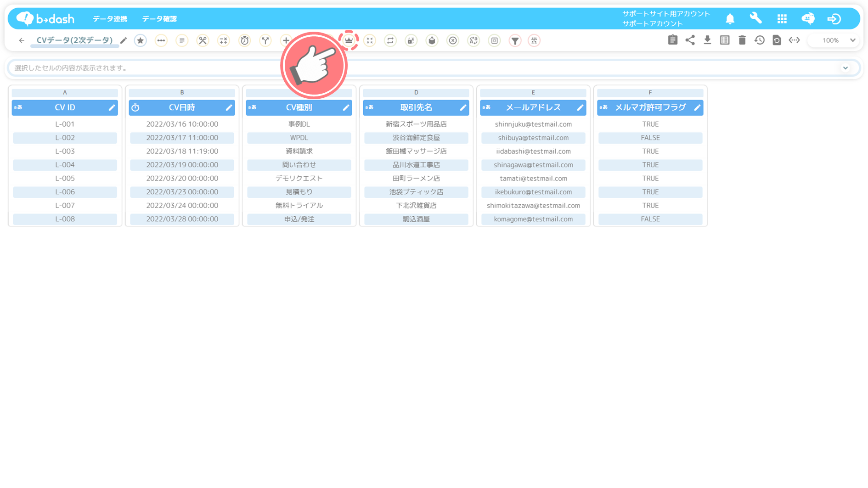This screenshot has height=488, width=868.
Task: Select the L-001 cell
Action: [x=65, y=124]
